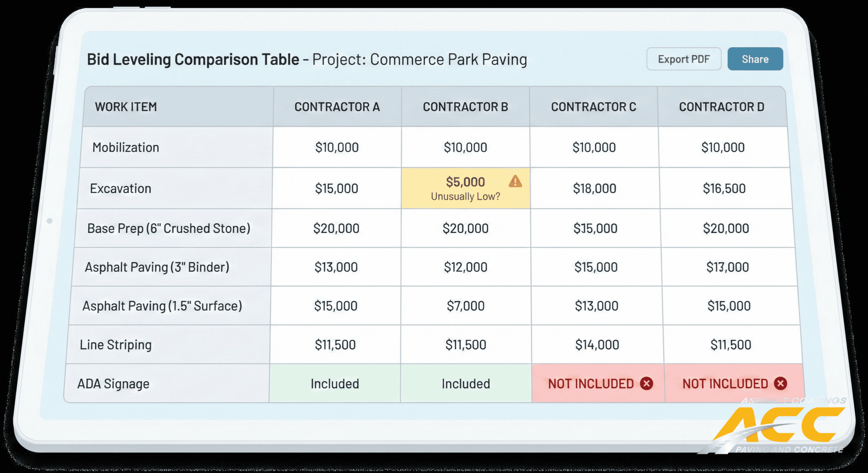Click the 'Unusually Low?' flagged excavation cell
This screenshot has height=473, width=868.
[x=465, y=188]
